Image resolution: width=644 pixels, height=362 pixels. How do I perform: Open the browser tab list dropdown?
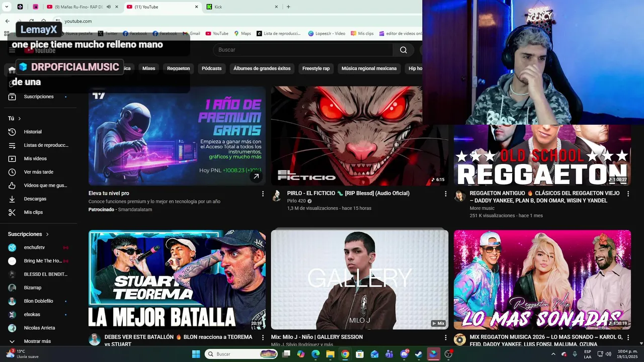tap(7, 7)
